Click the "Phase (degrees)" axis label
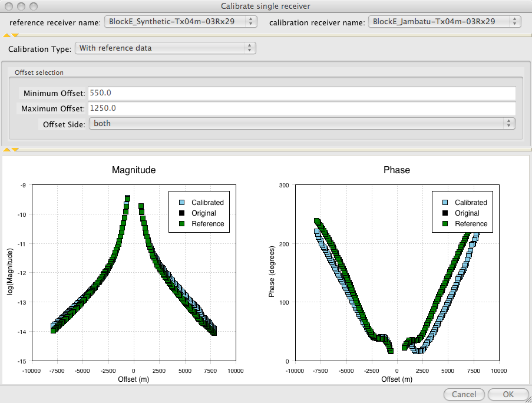 [272, 272]
